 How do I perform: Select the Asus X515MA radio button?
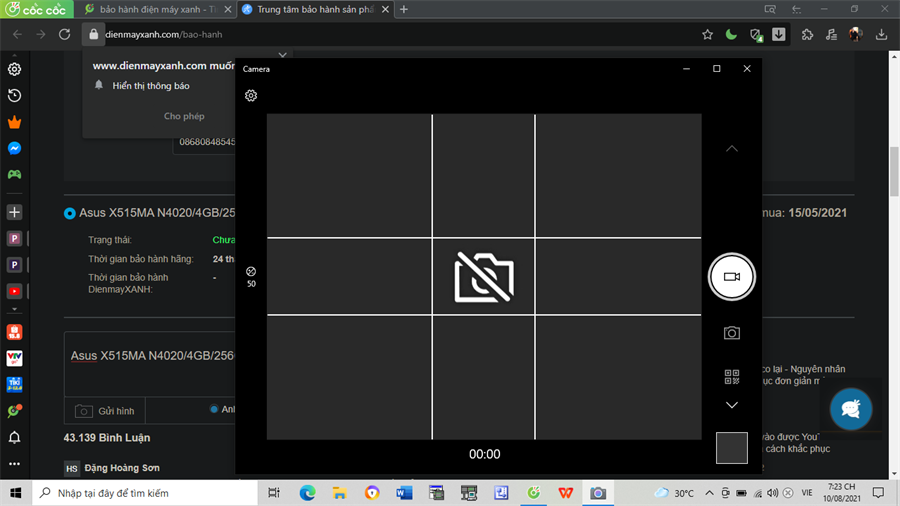(x=69, y=213)
